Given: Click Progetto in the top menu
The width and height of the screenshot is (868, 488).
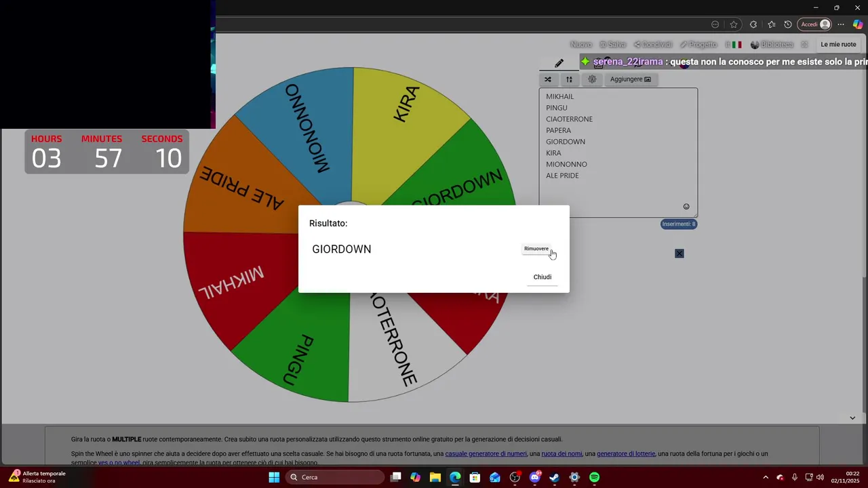Looking at the screenshot, I should tap(698, 45).
